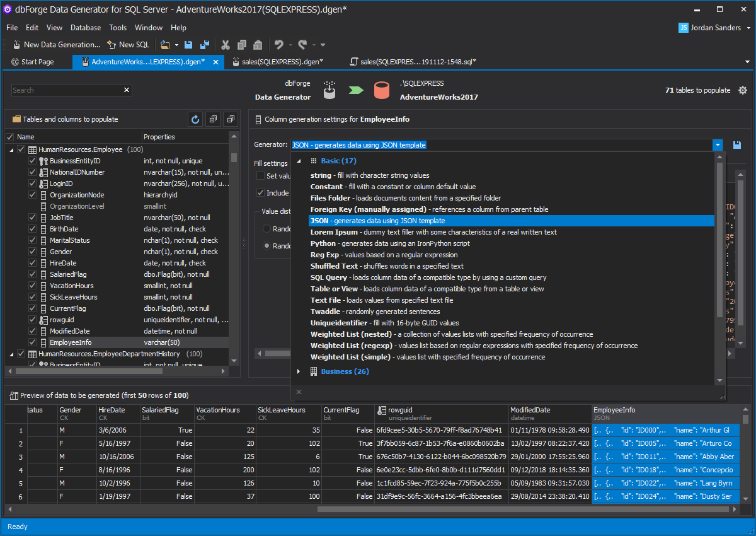Expand all tables in the tree
This screenshot has height=536, width=756.
tap(213, 119)
